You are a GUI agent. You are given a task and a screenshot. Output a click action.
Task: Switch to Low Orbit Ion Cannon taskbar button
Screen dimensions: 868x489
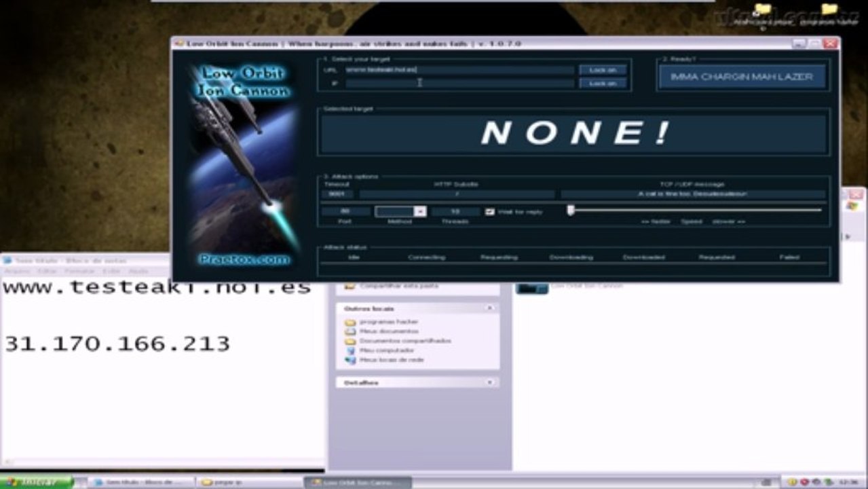point(358,482)
